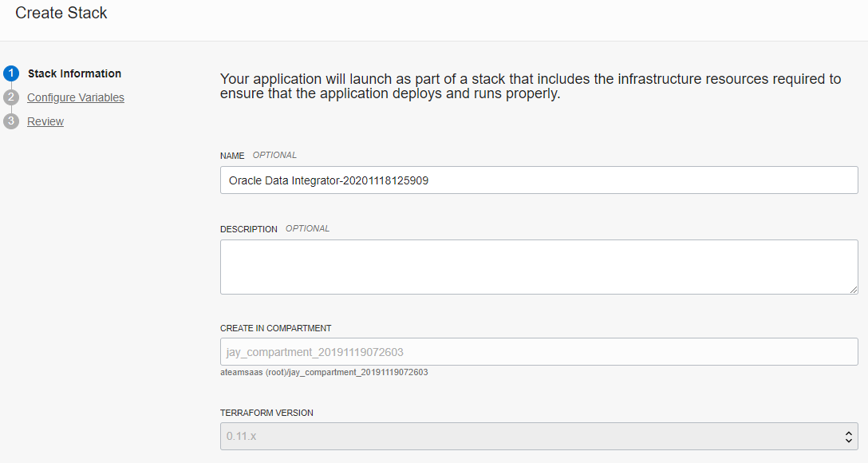The width and height of the screenshot is (868, 463).
Task: Grab the Description box resize handle
Action: click(853, 289)
